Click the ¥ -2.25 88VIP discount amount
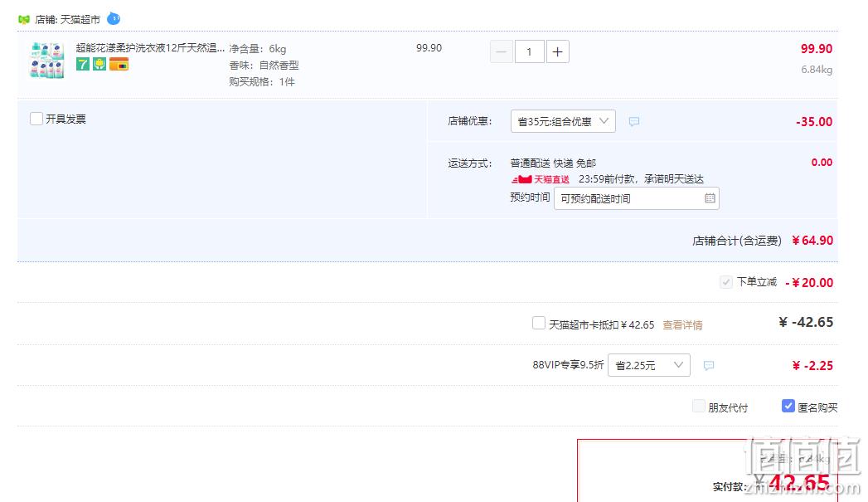Screen dimensions: 868x502 (812, 366)
